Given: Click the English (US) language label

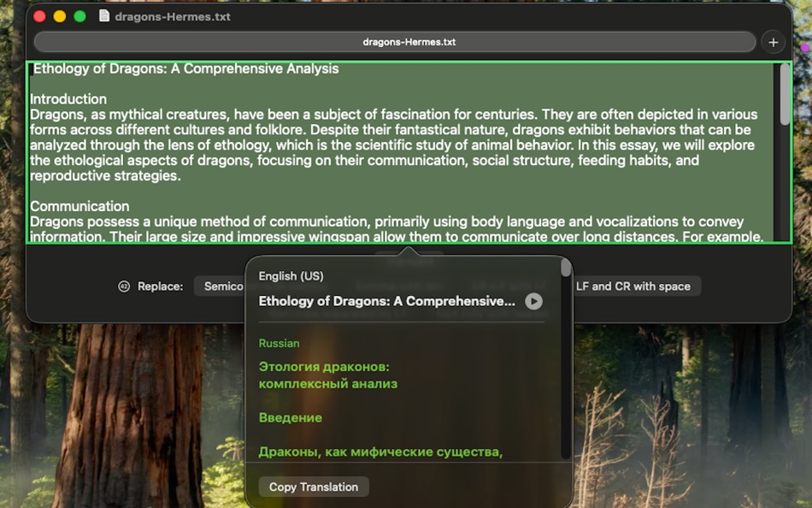Looking at the screenshot, I should pyautogui.click(x=291, y=275).
